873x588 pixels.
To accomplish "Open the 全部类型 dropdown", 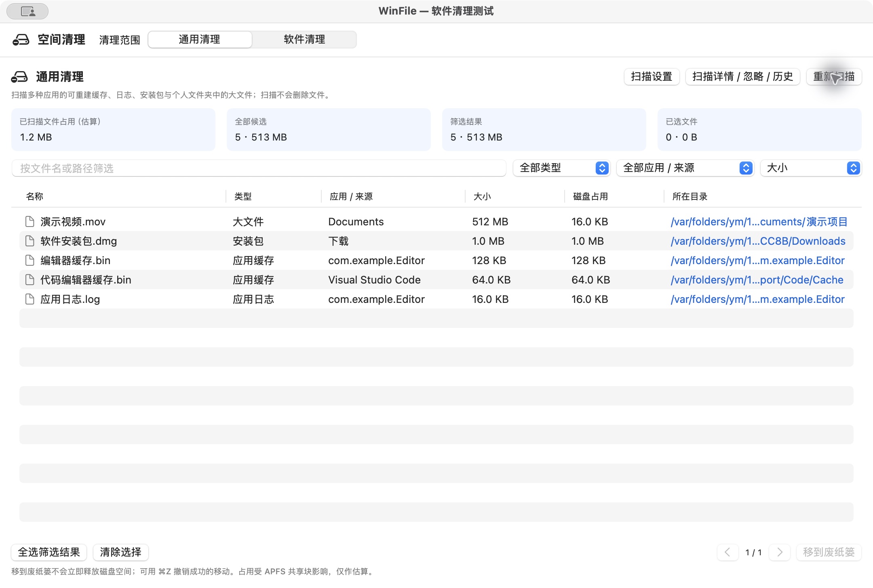I will click(561, 168).
